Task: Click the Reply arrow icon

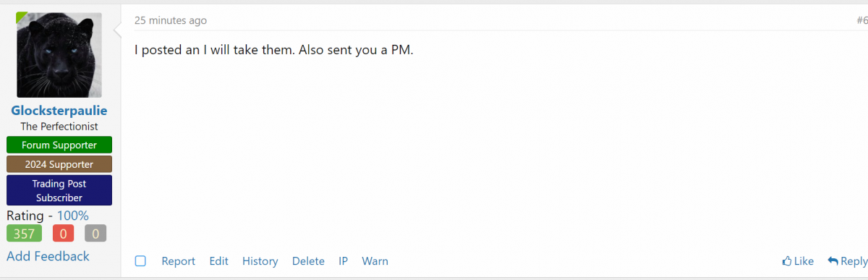Action: [833, 261]
